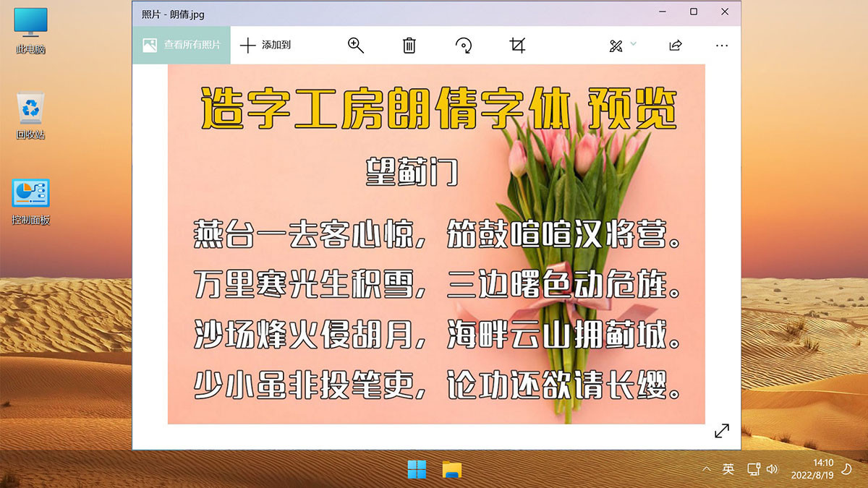868x488 pixels.
Task: Select 回收站 recycle bin desktop icon
Action: 31,116
